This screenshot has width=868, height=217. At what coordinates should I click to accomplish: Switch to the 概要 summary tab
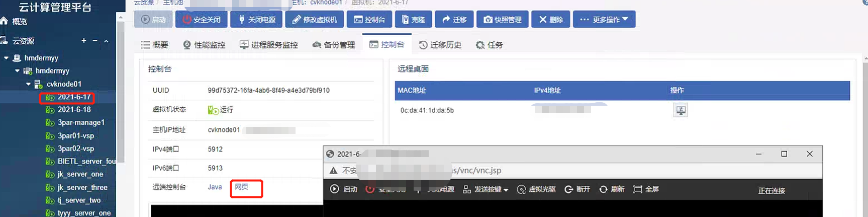[x=154, y=45]
